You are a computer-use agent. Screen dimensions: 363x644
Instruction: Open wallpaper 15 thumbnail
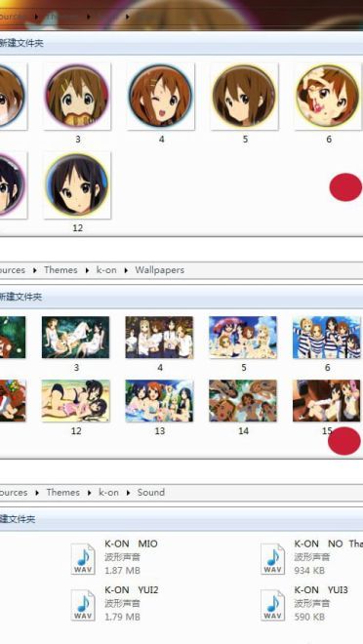(x=327, y=401)
